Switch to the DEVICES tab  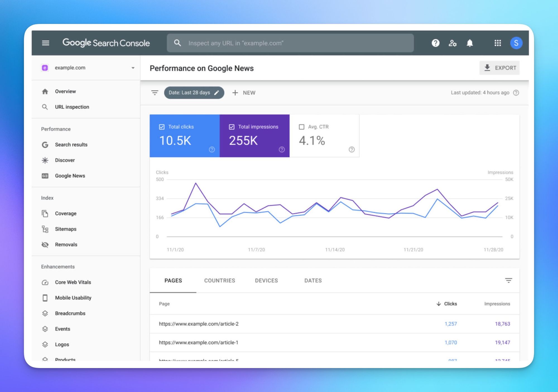[266, 280]
